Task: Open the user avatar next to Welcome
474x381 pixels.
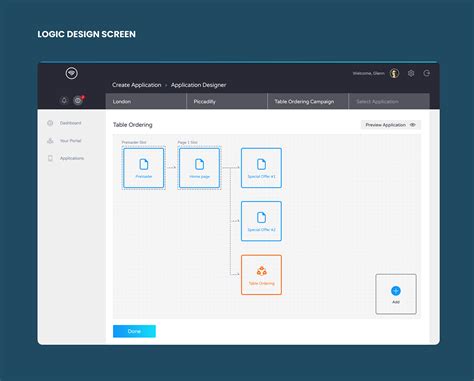Action: (394, 73)
